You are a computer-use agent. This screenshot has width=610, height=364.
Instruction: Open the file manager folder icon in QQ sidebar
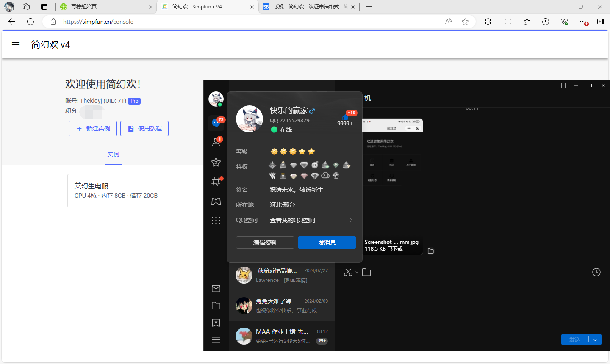216,306
